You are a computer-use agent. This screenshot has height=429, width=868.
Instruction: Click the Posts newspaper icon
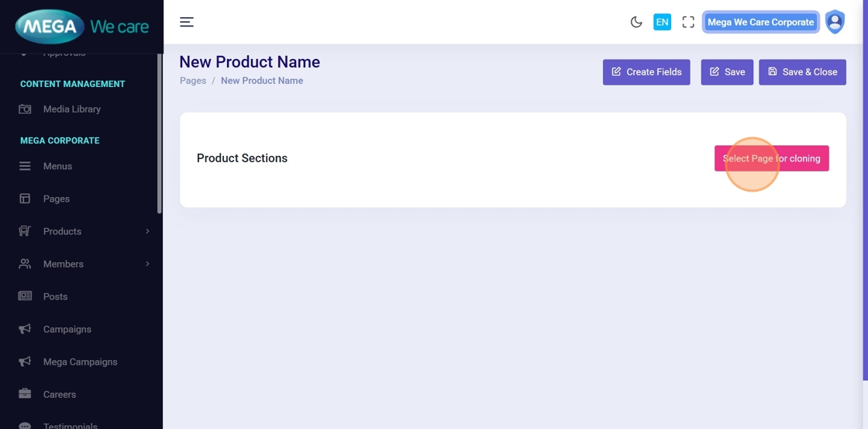pyautogui.click(x=25, y=296)
